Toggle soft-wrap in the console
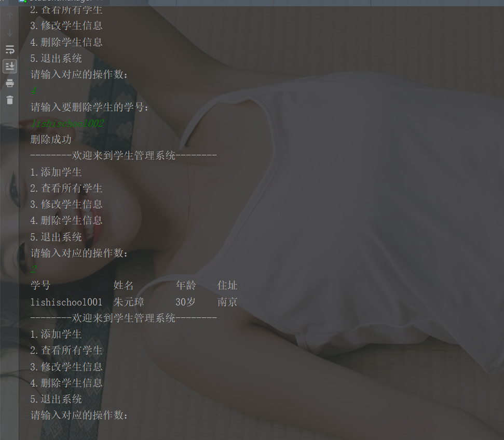 [x=10, y=49]
